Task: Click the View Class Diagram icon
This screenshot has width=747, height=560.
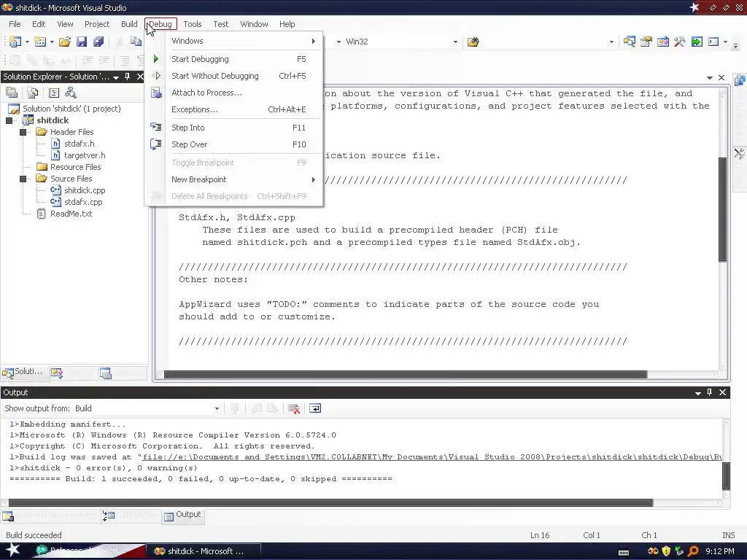Action: [71, 93]
